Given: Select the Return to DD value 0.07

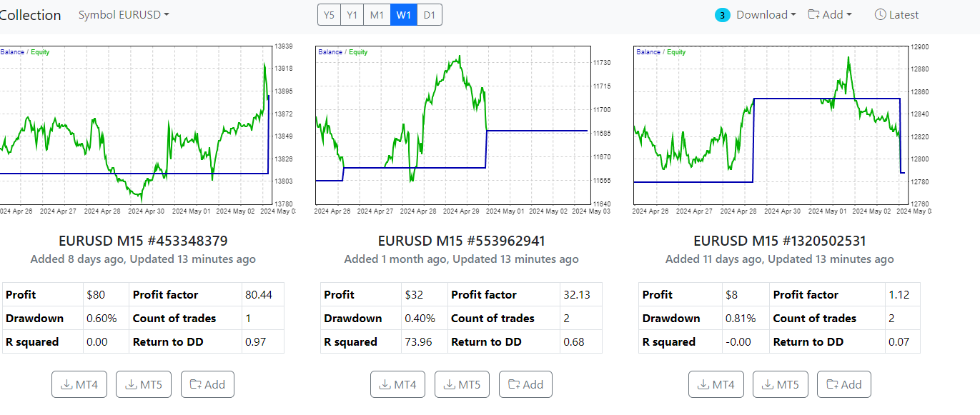Looking at the screenshot, I should (x=899, y=341).
